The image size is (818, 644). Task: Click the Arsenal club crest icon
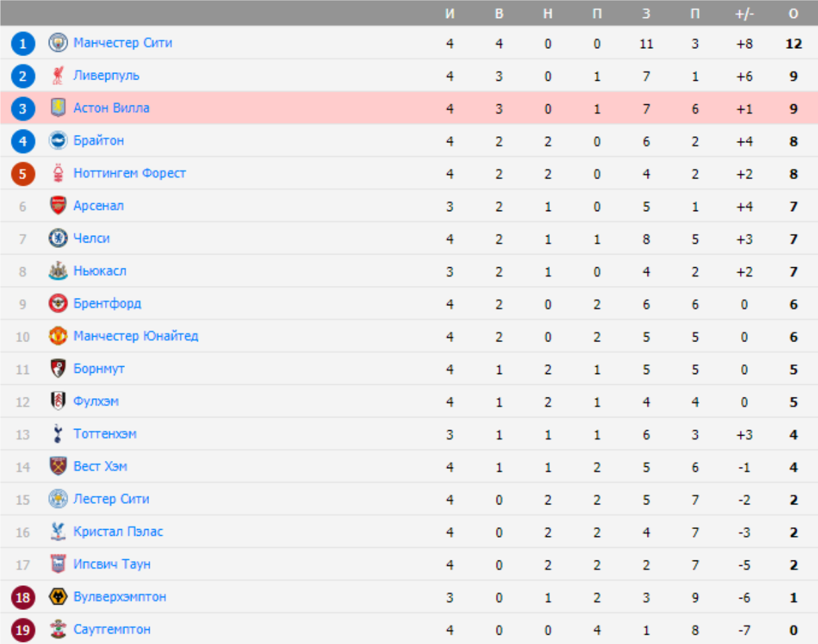(x=58, y=206)
